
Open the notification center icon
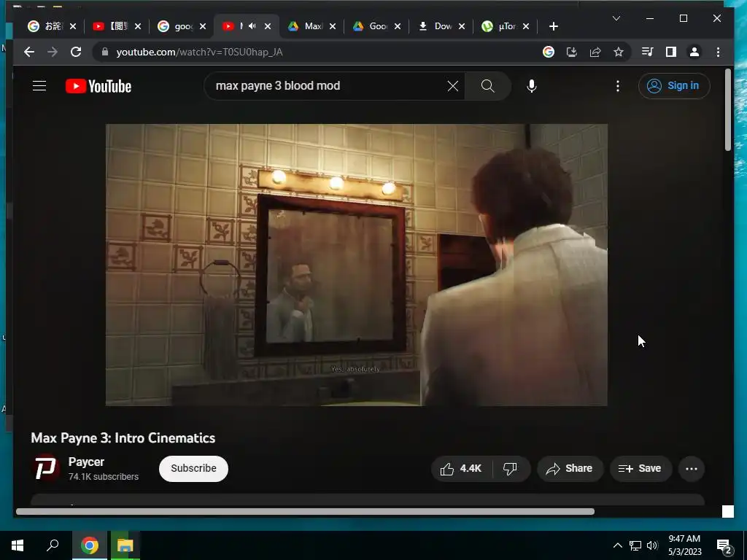tap(724, 545)
